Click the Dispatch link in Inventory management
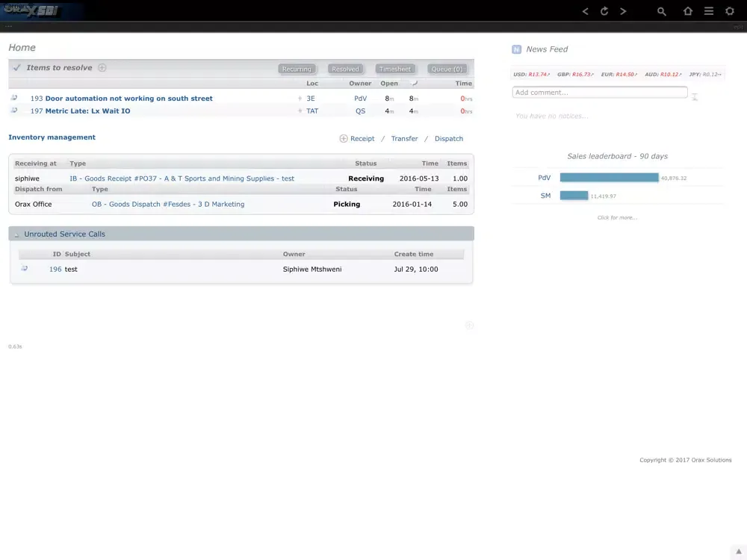The width and height of the screenshot is (747, 560). [449, 139]
